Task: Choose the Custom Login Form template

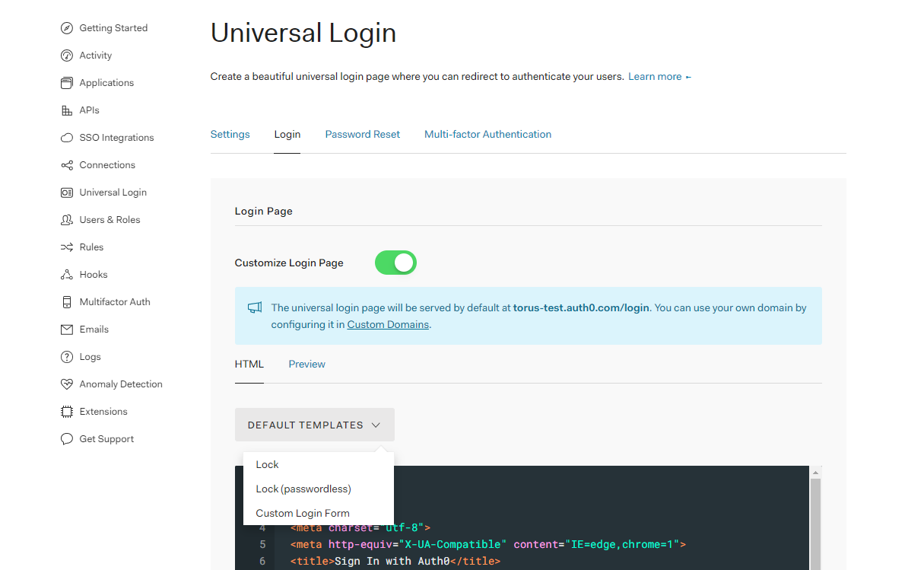Action: tap(302, 513)
